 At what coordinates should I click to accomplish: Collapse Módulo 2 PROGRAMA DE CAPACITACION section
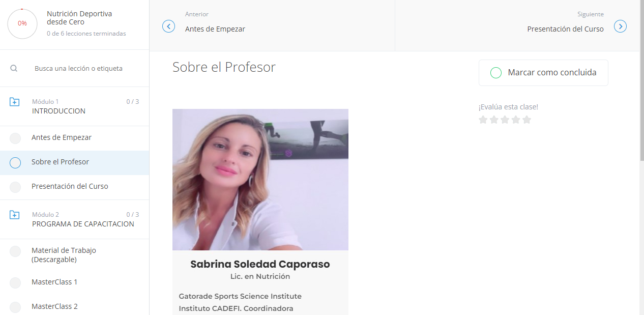click(x=74, y=219)
